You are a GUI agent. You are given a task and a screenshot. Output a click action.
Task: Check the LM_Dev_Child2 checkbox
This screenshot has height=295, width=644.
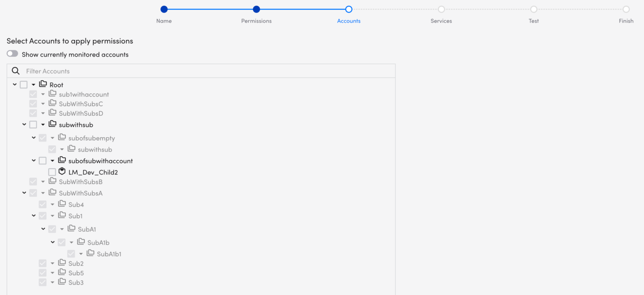(x=52, y=172)
